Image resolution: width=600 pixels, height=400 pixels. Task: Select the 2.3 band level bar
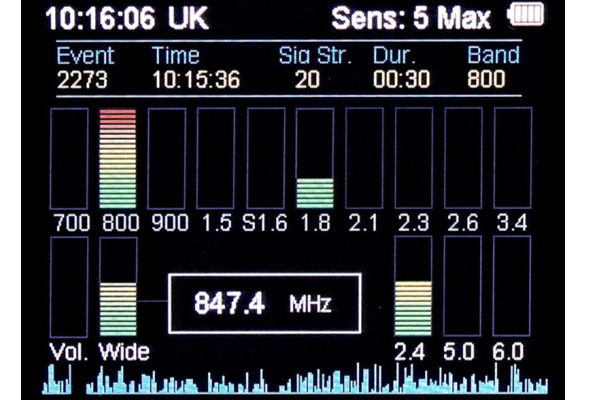(x=414, y=158)
